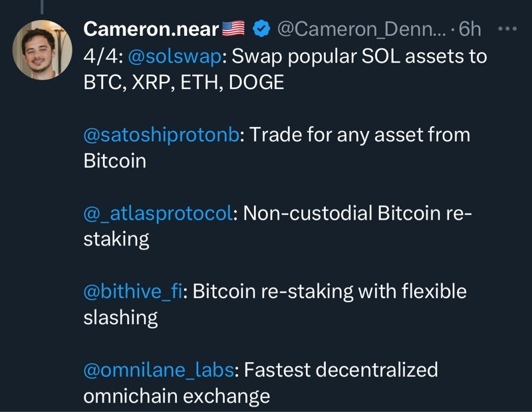This screenshot has height=412, width=532.
Task: Click the thread connector line above the avatar
Action: tap(42, 7)
